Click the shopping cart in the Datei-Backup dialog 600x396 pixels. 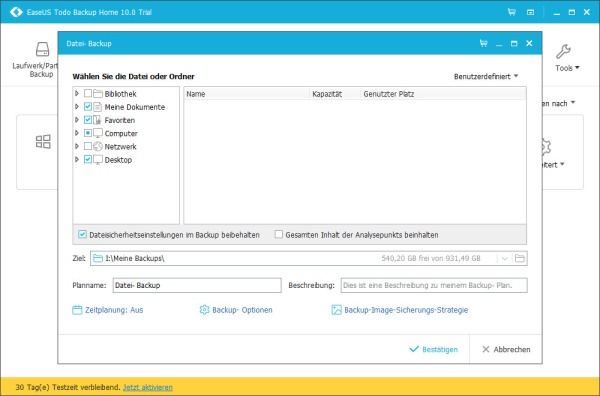pyautogui.click(x=483, y=43)
